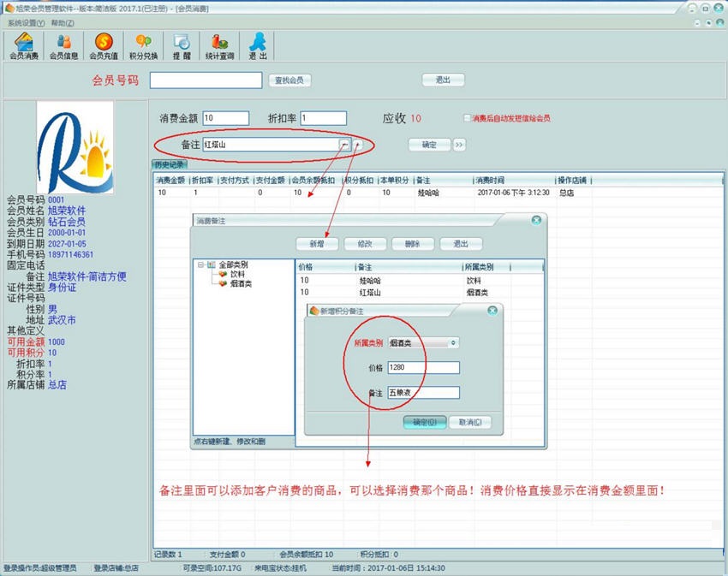Viewport: 728px width, 576px height.
Task: Click the small button next to 备注 dropdown
Action: (x=357, y=145)
